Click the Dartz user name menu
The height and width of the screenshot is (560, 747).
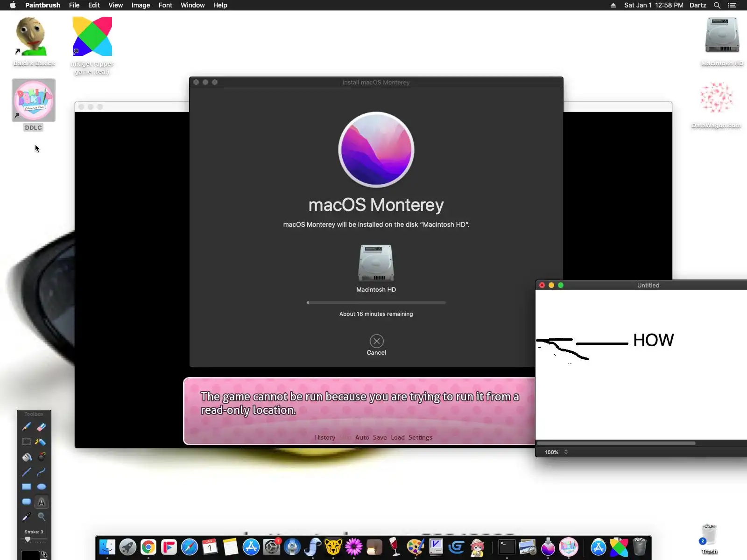tap(698, 5)
